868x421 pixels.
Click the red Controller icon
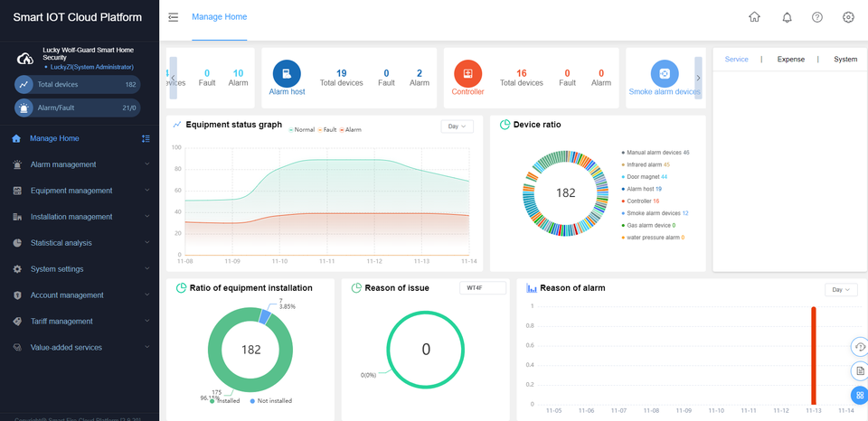tap(467, 73)
